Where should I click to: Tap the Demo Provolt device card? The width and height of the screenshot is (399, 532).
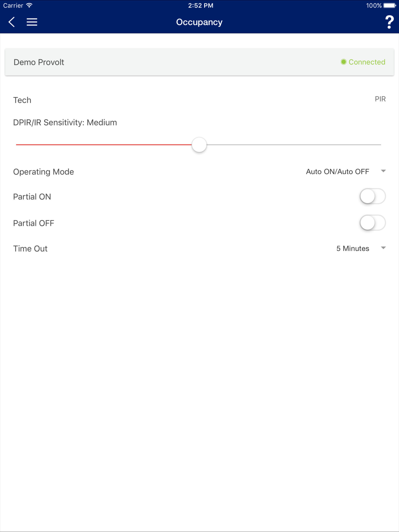pyautogui.click(x=39, y=62)
